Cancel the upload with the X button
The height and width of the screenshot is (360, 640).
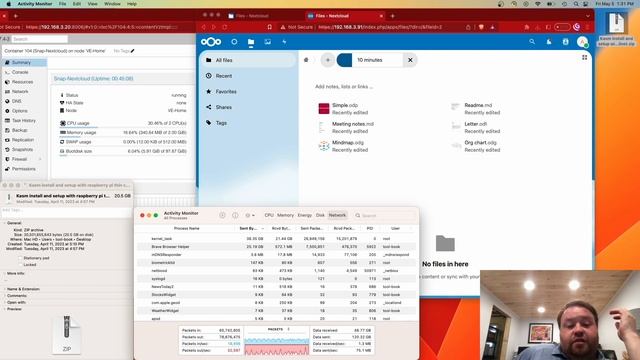point(410,60)
